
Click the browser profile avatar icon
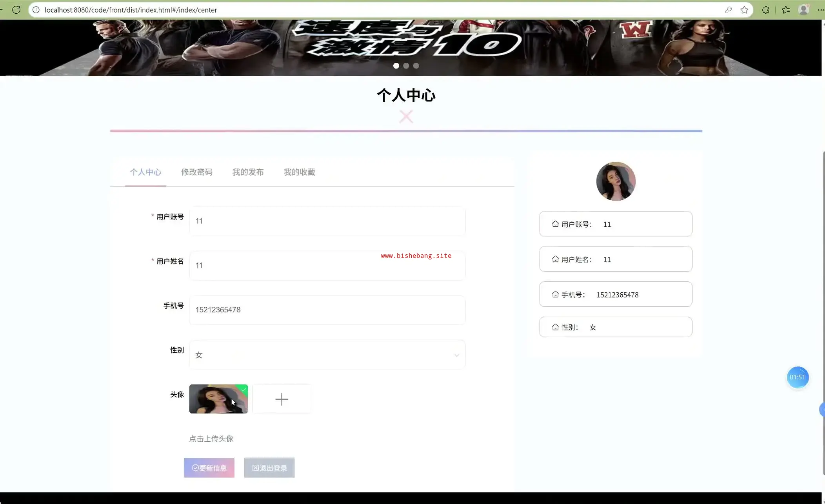803,10
